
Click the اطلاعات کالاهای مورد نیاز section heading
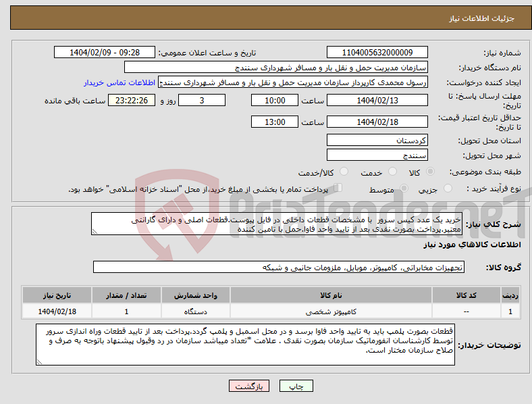pyautogui.click(x=472, y=245)
